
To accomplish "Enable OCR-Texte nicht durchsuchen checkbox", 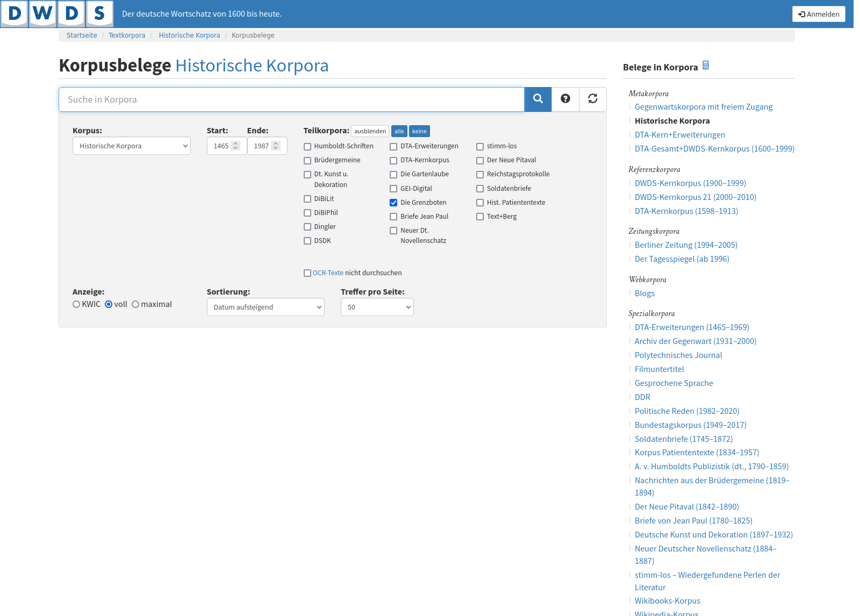I will 307,274.
